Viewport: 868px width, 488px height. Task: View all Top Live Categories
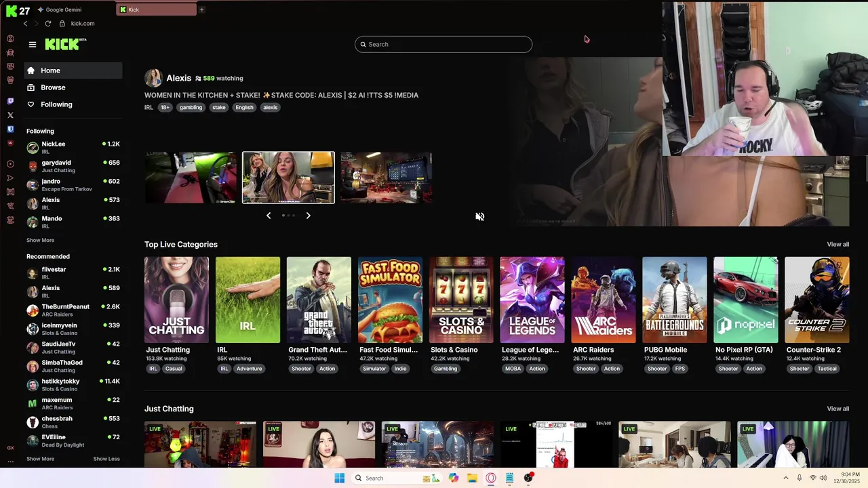[x=837, y=244]
